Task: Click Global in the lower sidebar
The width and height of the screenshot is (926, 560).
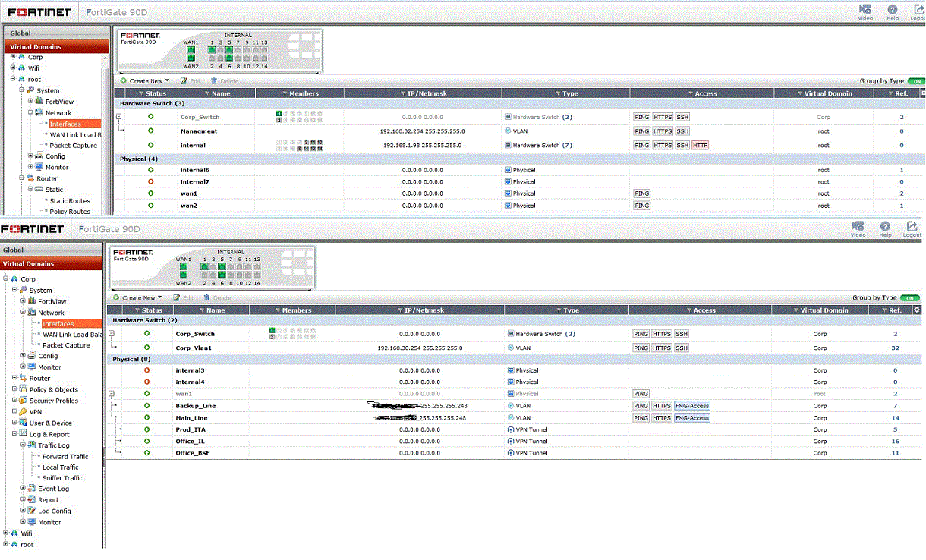Action: pyautogui.click(x=52, y=250)
